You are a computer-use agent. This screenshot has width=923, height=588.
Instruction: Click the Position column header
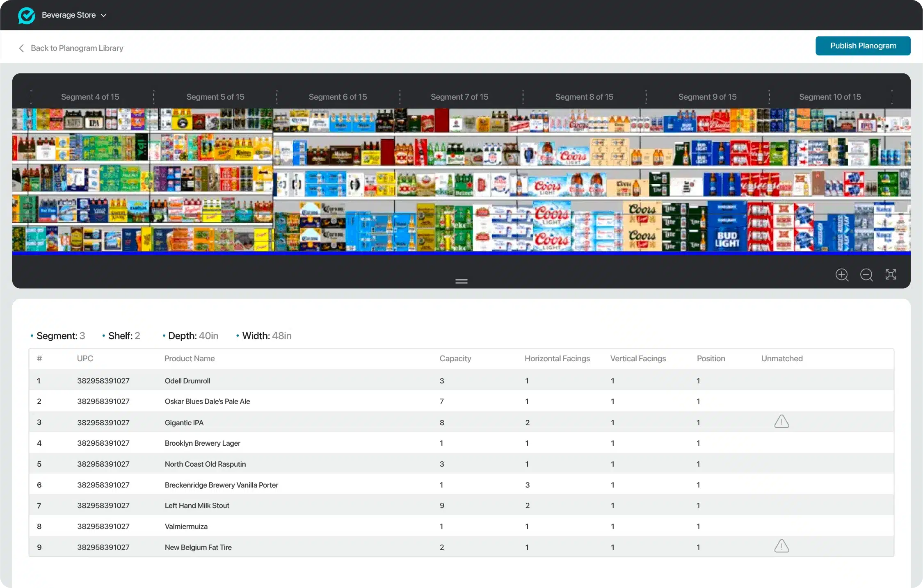tap(711, 358)
